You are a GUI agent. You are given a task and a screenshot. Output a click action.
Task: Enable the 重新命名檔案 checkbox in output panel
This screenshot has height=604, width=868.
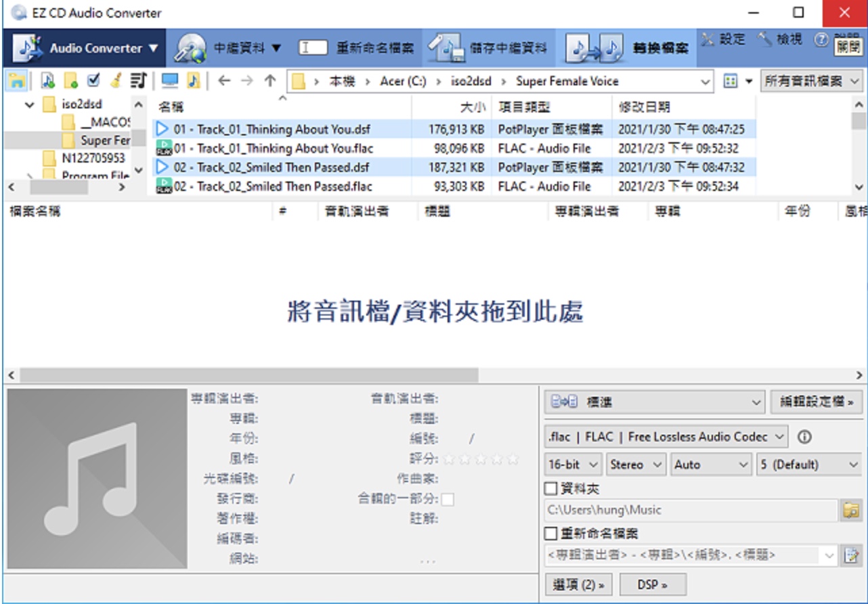550,534
